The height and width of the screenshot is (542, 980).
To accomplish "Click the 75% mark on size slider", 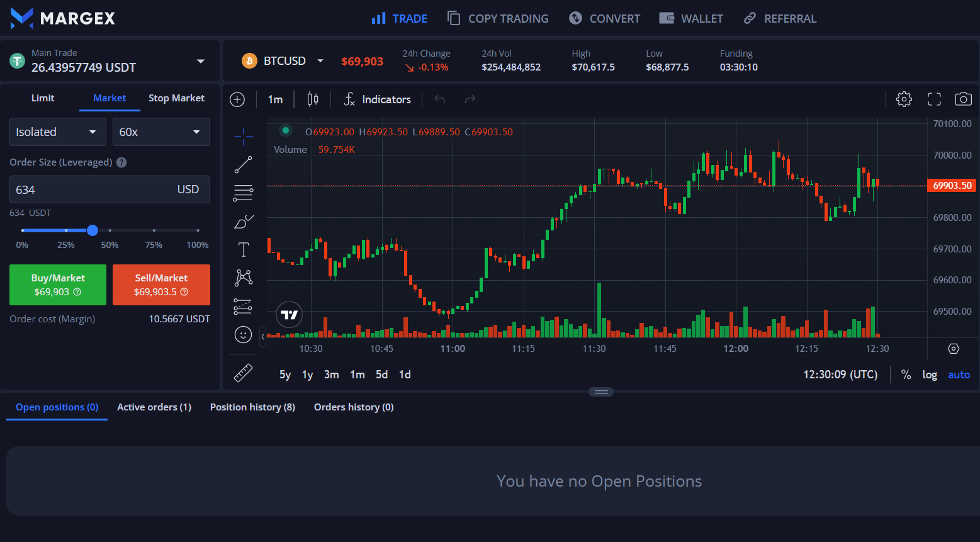I will [x=154, y=230].
